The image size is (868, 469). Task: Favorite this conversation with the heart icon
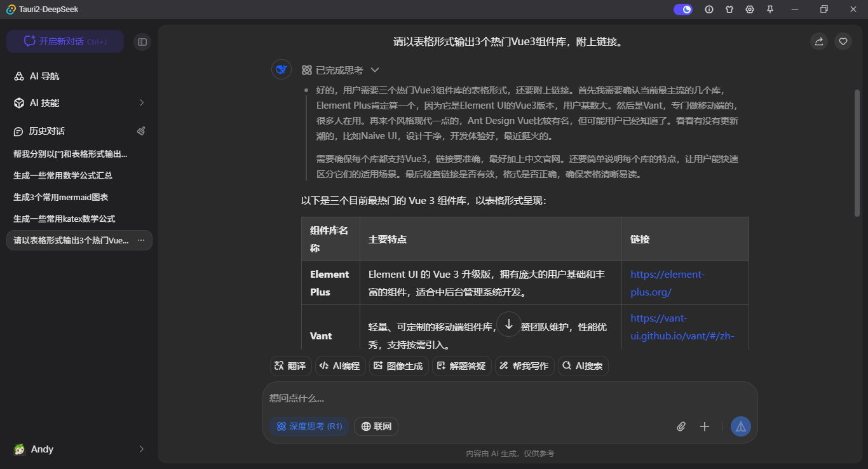pyautogui.click(x=843, y=41)
